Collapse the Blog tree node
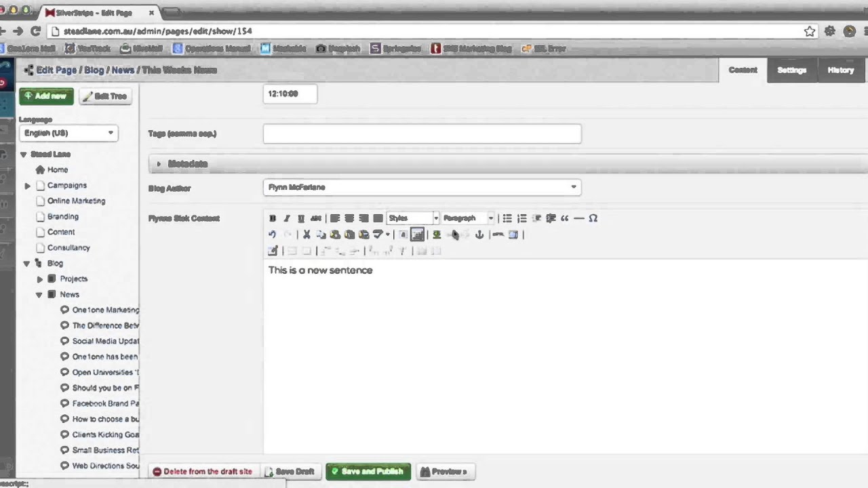868x488 pixels. [26, 264]
